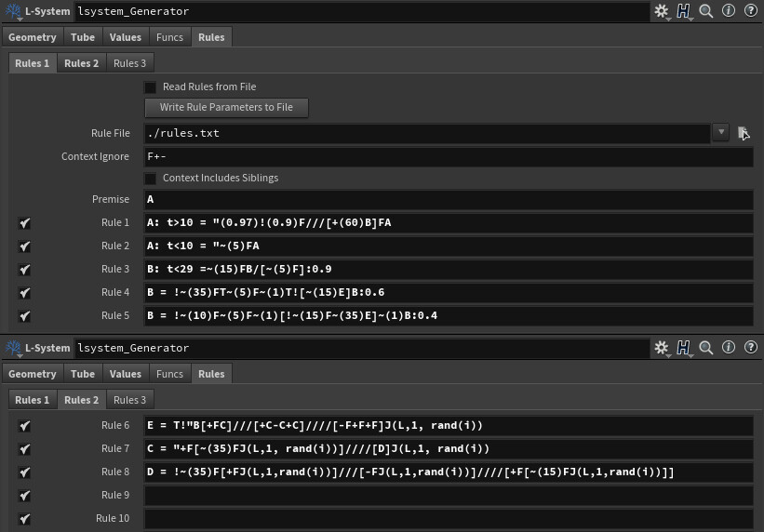Image resolution: width=764 pixels, height=532 pixels.
Task: Click Rule 2 expression field
Action: 449,246
